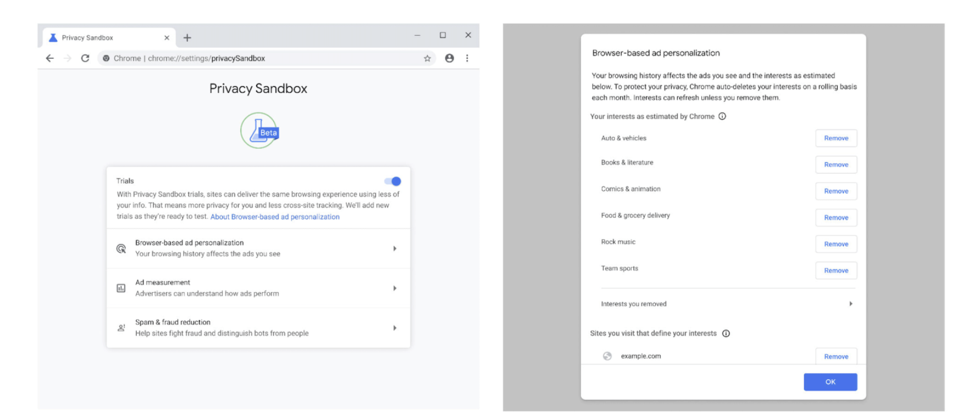
Task: Select the Privacy Sandbox browser tab
Action: point(109,38)
